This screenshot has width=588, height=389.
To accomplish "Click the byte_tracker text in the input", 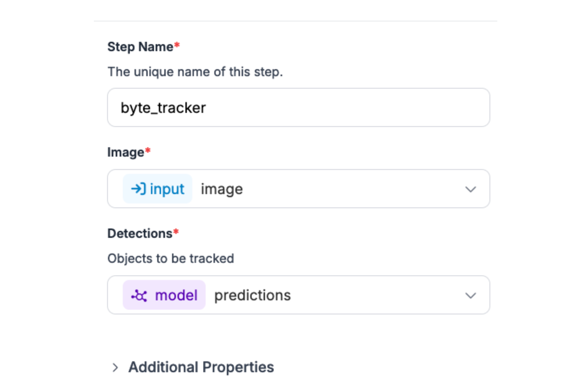I will point(163,108).
